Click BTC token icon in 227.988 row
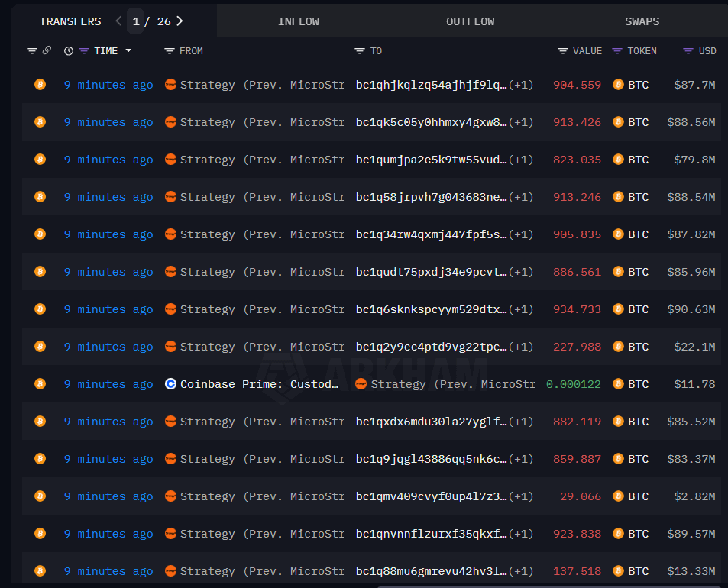Image resolution: width=728 pixels, height=588 pixels. pos(618,347)
